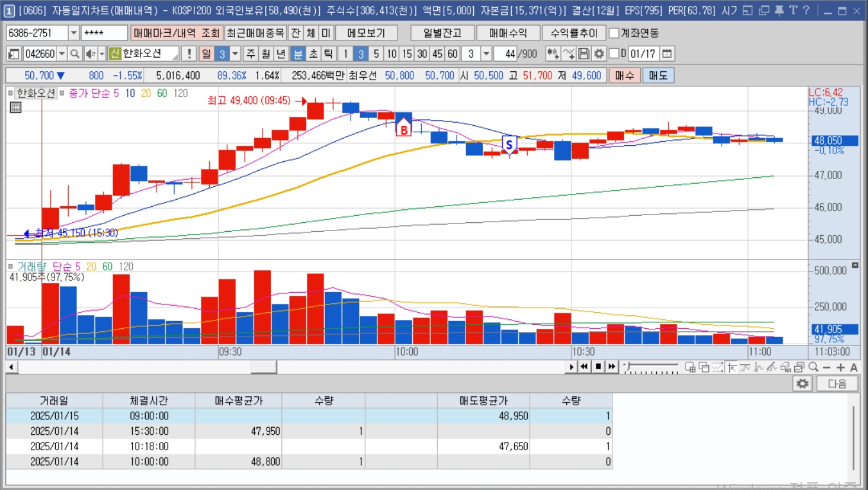Click the stop button on chart replay
Viewport: 868px width, 490px height.
pyautogui.click(x=598, y=367)
